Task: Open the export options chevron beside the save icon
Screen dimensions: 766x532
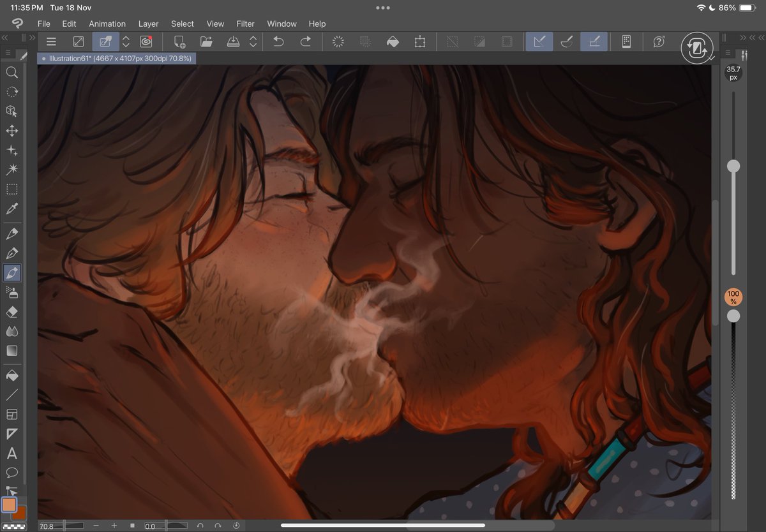Action: point(254,41)
